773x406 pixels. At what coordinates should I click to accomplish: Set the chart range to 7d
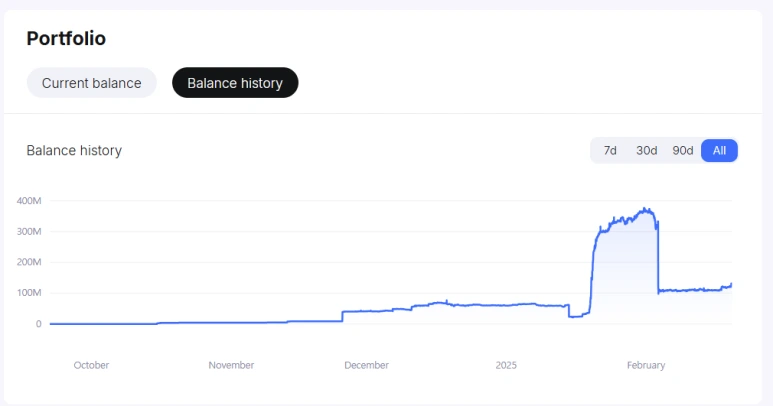point(609,150)
